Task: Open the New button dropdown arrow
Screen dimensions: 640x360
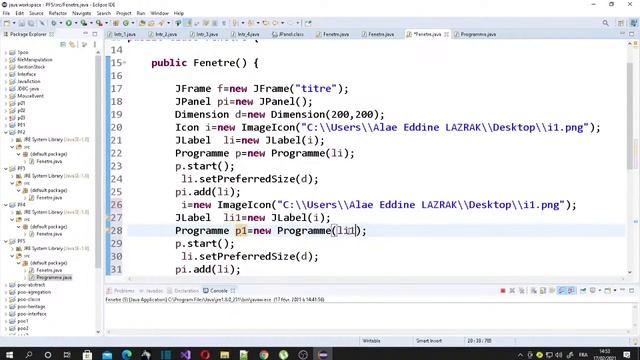Action: (14, 23)
